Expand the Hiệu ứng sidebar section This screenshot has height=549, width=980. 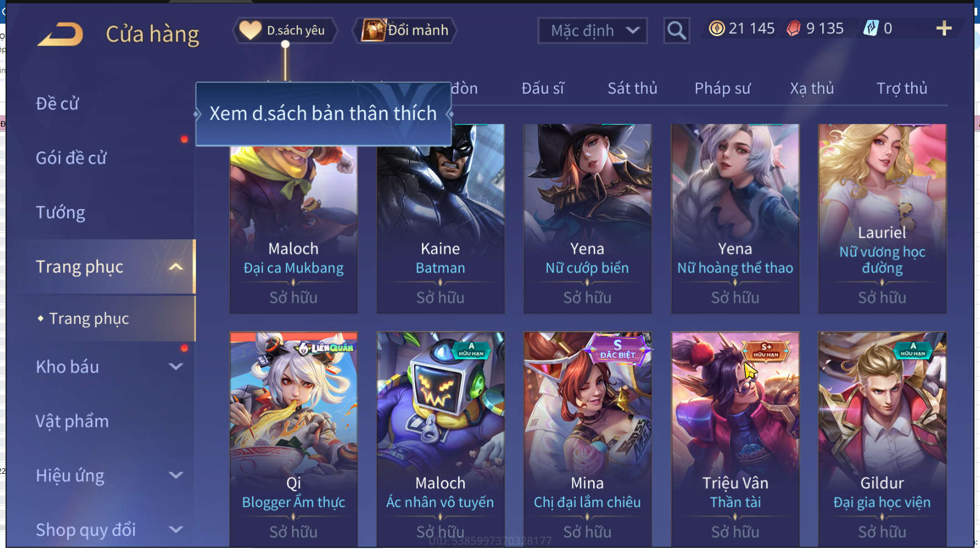coord(176,475)
